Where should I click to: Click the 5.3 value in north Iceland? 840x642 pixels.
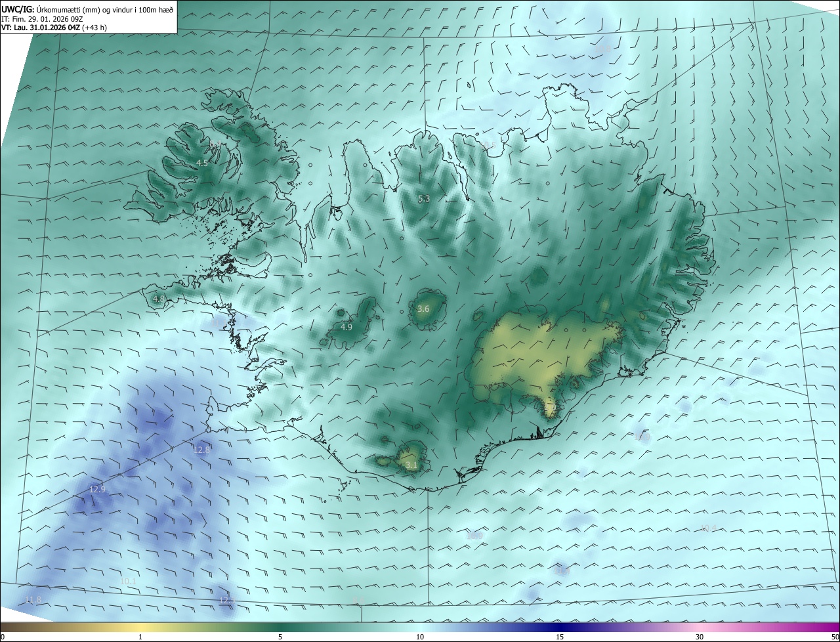click(424, 198)
